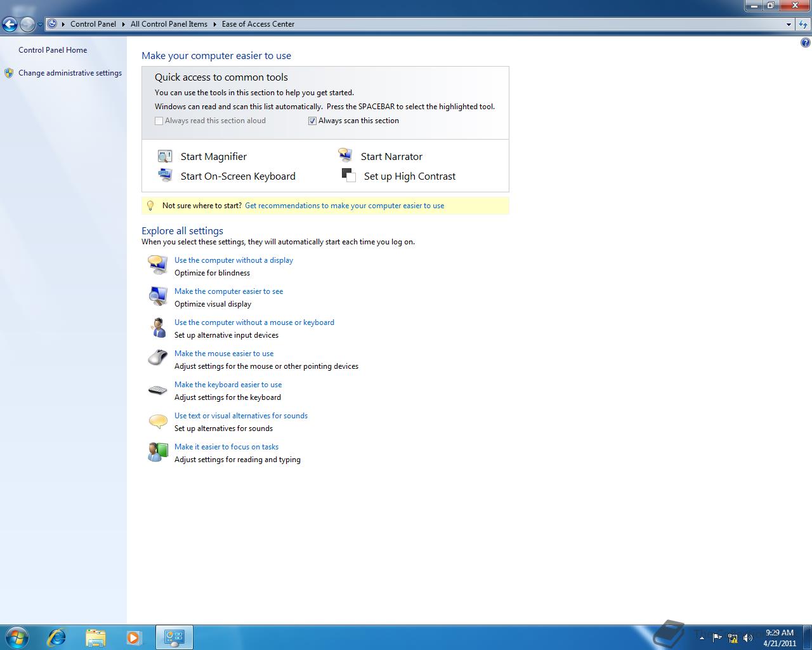The width and height of the screenshot is (812, 650).
Task: Click the On-Screen Keyboard icon
Action: tap(165, 175)
